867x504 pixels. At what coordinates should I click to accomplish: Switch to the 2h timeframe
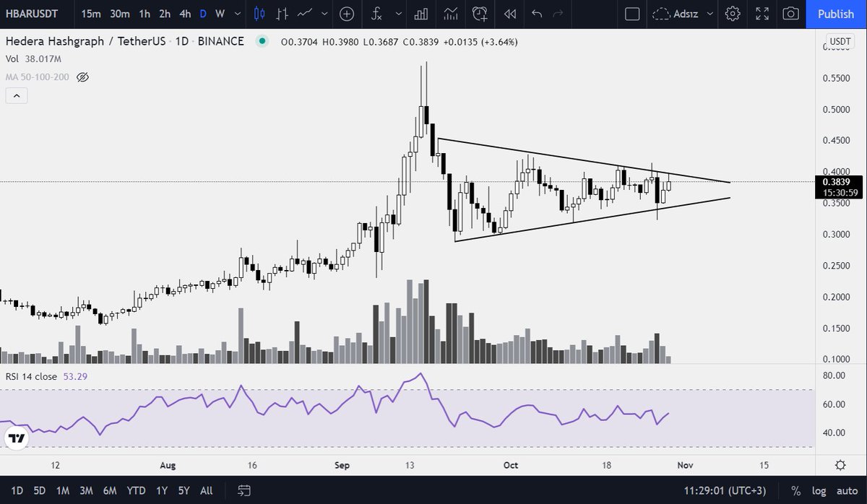click(165, 14)
